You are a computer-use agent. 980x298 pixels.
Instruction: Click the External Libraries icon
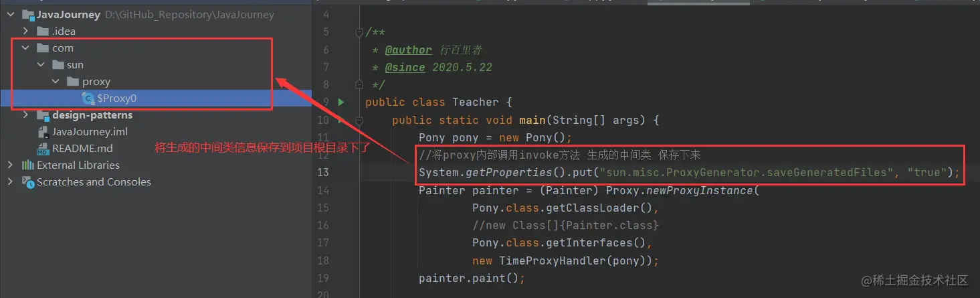click(x=27, y=165)
